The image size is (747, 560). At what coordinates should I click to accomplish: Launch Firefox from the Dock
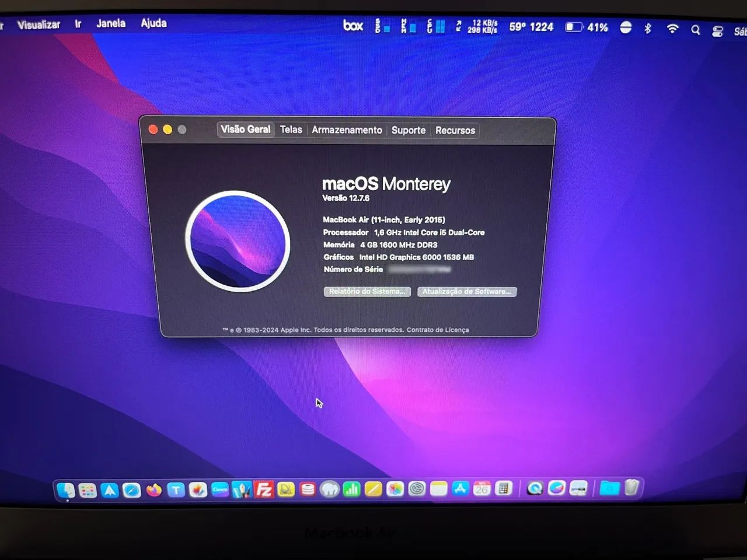pos(154,490)
